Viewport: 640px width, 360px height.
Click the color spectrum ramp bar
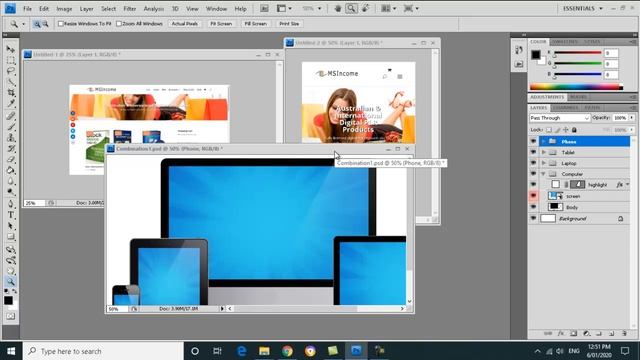576,87
